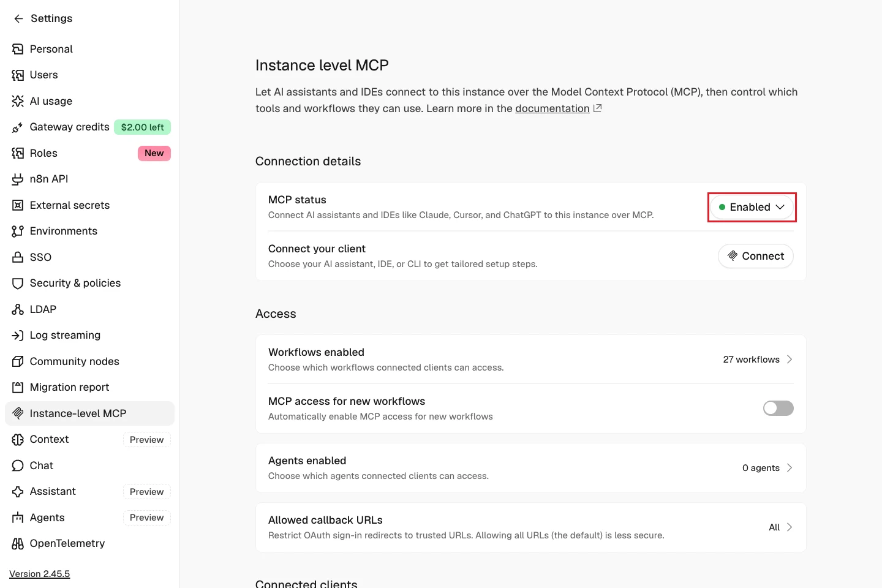Click the external link icon beside documentation
The height and width of the screenshot is (588, 882).
point(597,108)
